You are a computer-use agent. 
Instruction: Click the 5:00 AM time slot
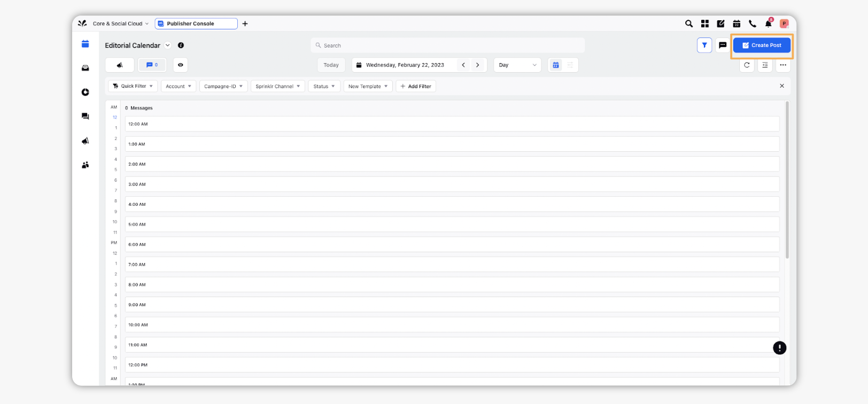(452, 224)
